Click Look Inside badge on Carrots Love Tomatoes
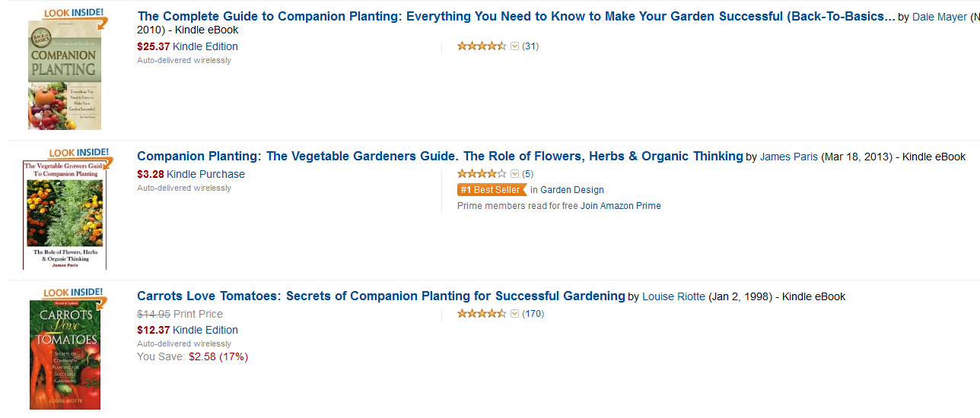This screenshot has width=980, height=418. click(x=75, y=293)
